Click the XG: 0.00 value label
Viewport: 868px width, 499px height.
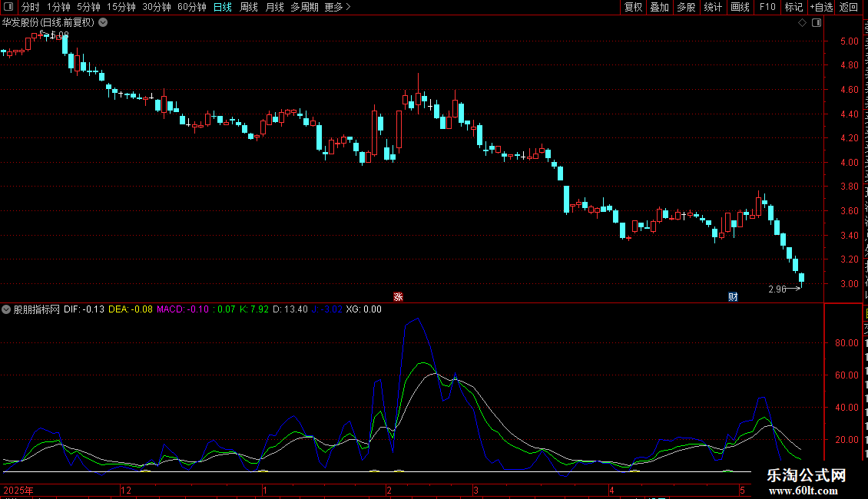363,309
